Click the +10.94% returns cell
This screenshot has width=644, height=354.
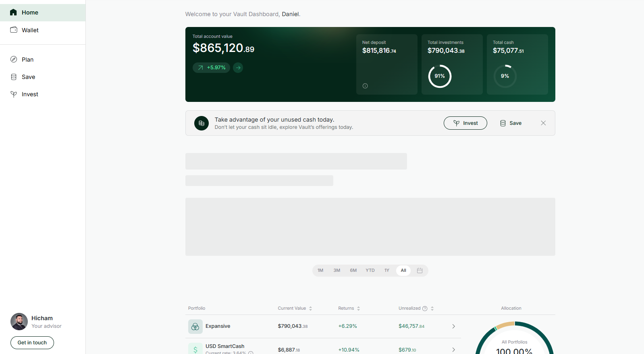(x=349, y=350)
